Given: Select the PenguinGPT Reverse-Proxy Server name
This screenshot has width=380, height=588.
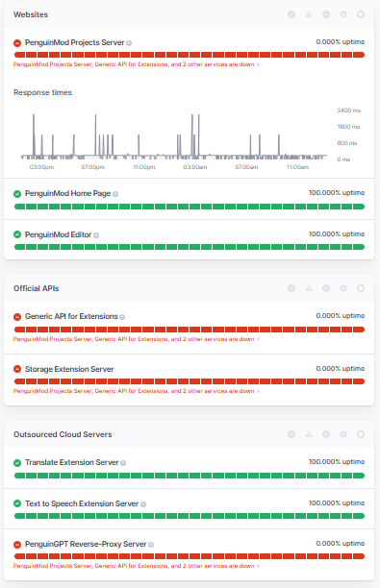Looking at the screenshot, I should tap(86, 544).
